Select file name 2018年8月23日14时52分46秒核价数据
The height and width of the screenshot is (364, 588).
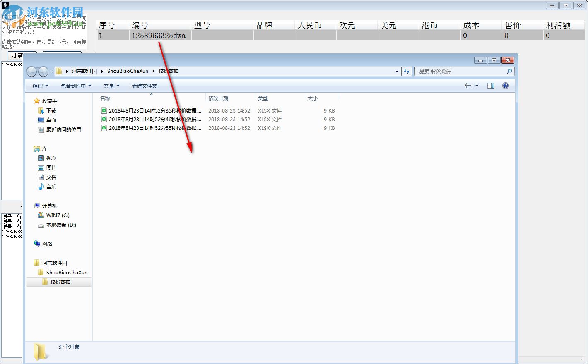(155, 119)
